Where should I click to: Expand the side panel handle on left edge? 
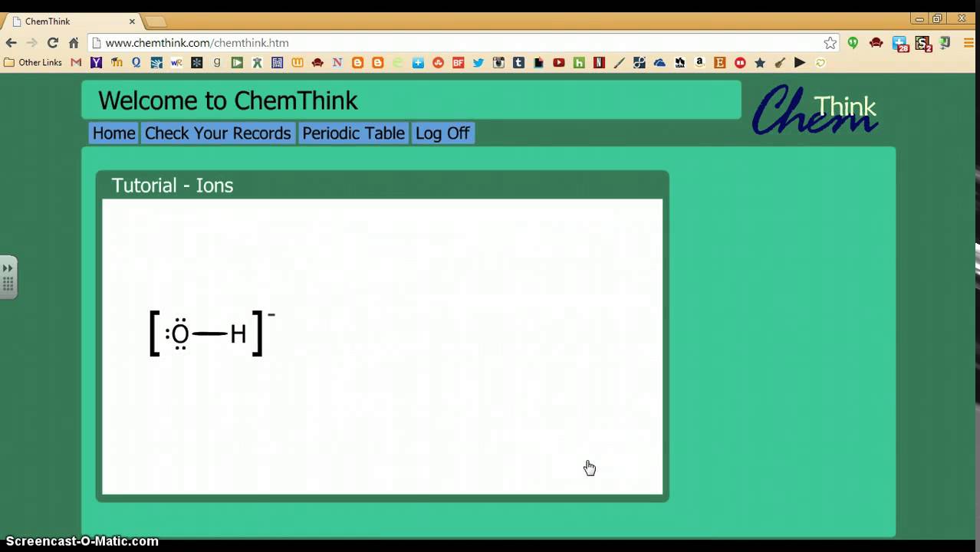click(8, 278)
